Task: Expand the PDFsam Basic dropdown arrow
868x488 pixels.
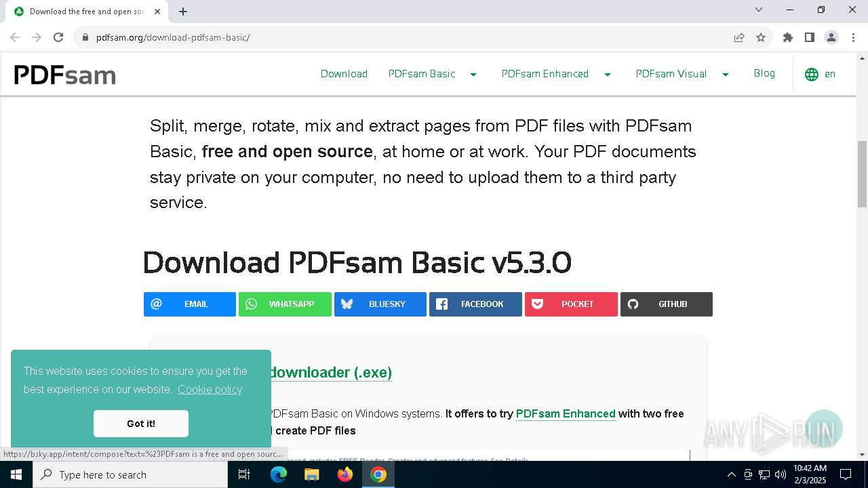Action: point(473,75)
